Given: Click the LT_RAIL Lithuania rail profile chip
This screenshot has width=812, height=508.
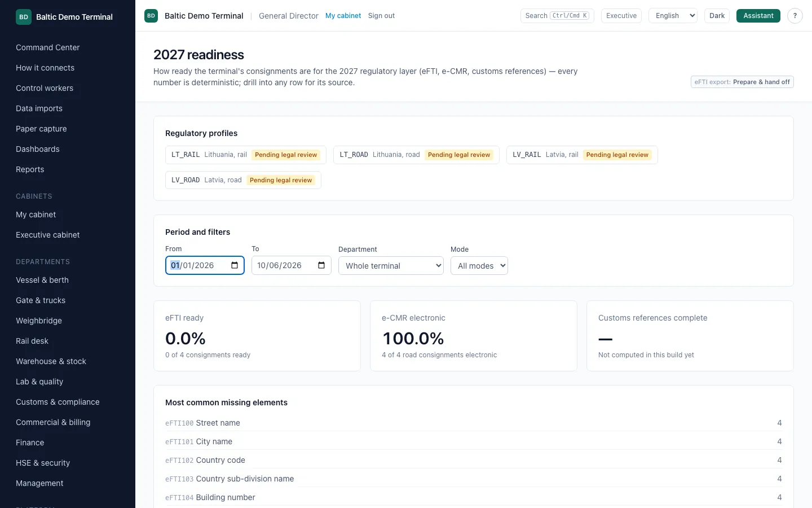Looking at the screenshot, I should click(x=246, y=155).
